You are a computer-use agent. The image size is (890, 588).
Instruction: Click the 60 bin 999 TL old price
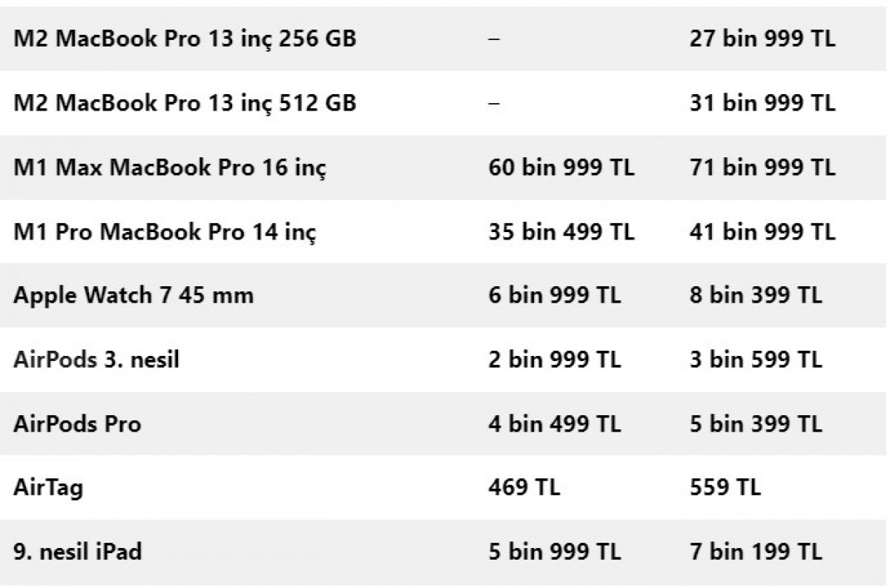(561, 167)
